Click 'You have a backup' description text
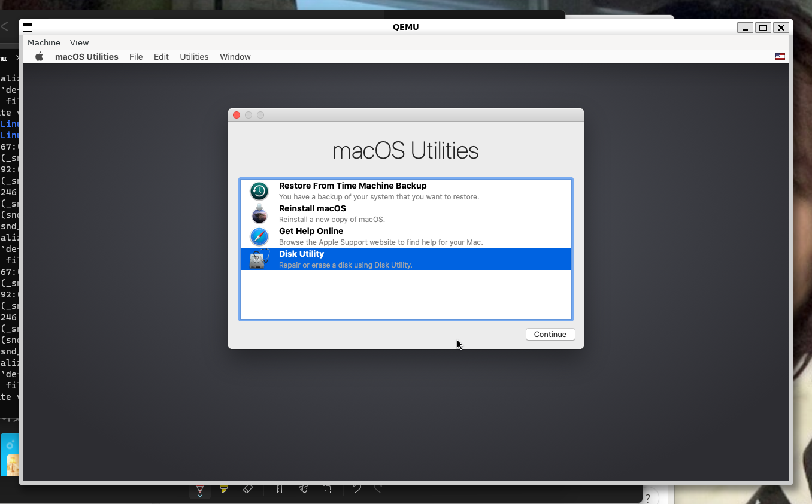The width and height of the screenshot is (812, 504). (379, 197)
